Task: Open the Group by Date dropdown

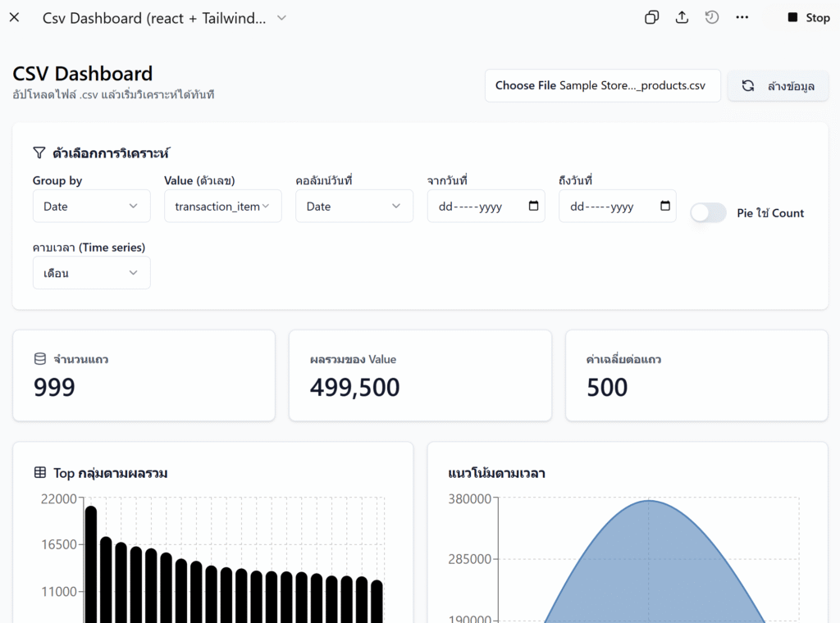Action: point(91,207)
